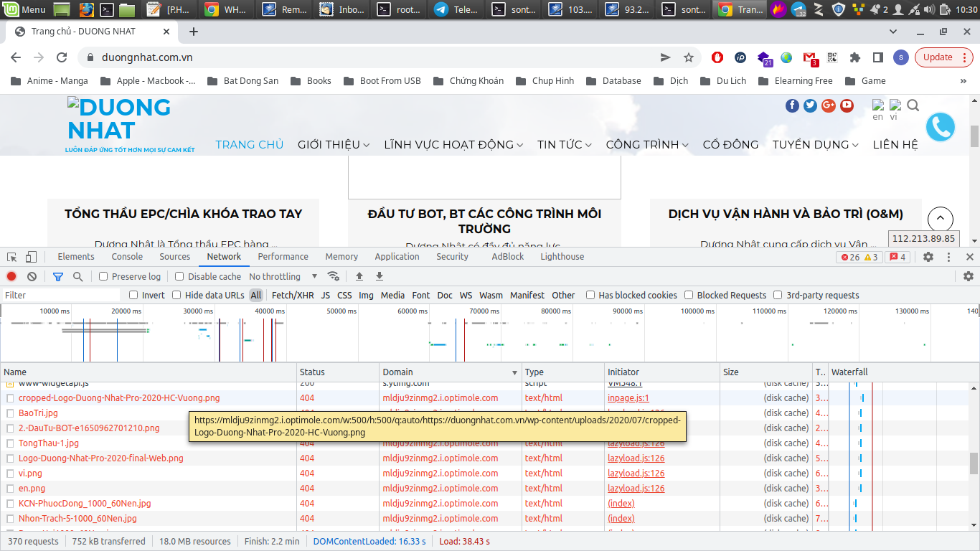980x551 pixels.
Task: Tick the checkbox beside vi.png row
Action: pyautogui.click(x=10, y=474)
